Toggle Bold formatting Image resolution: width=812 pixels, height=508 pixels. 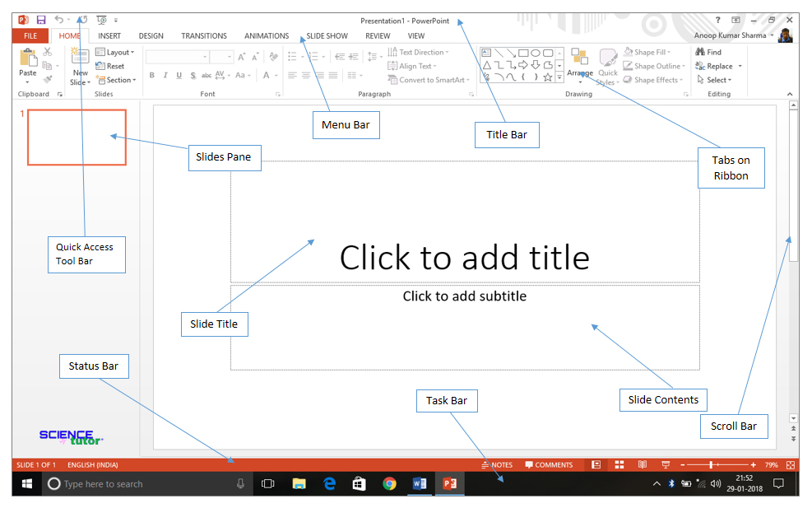click(151, 74)
